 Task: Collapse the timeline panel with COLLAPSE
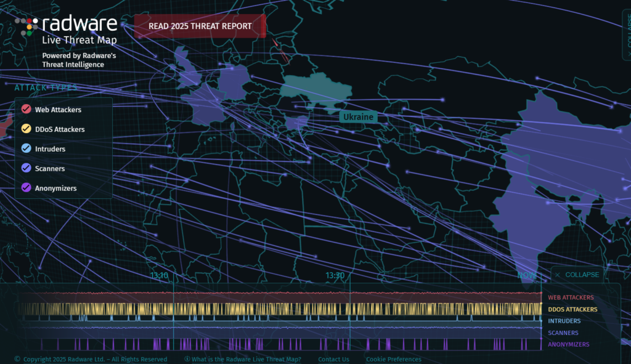[x=577, y=275]
